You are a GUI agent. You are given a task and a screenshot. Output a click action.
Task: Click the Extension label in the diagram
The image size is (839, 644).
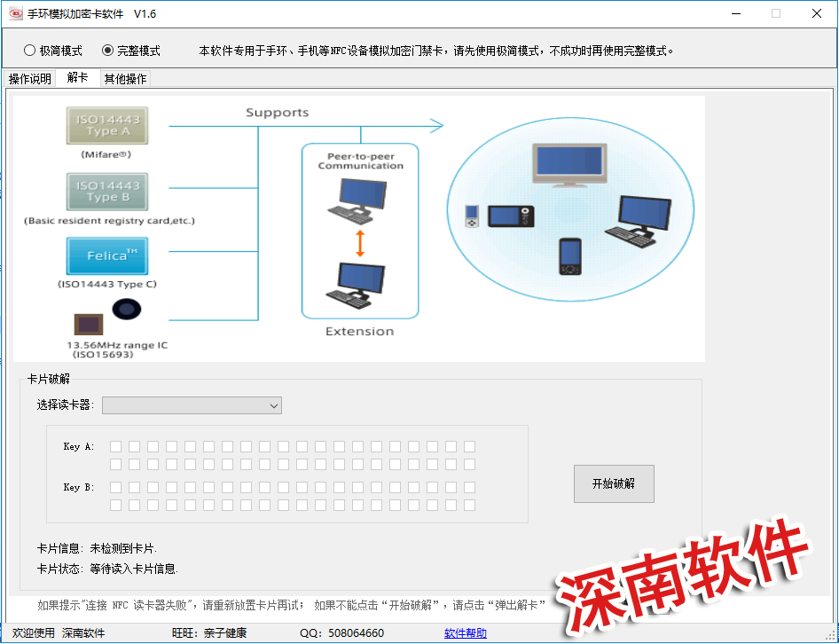[x=359, y=332]
